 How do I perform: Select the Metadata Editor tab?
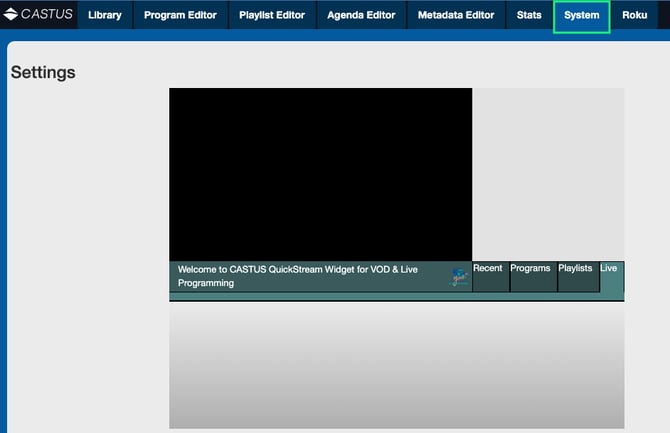click(455, 15)
